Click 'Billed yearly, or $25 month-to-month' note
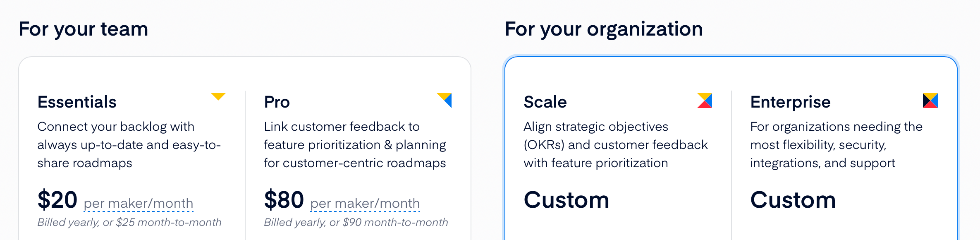Screen dimensions: 980x240 129,222
